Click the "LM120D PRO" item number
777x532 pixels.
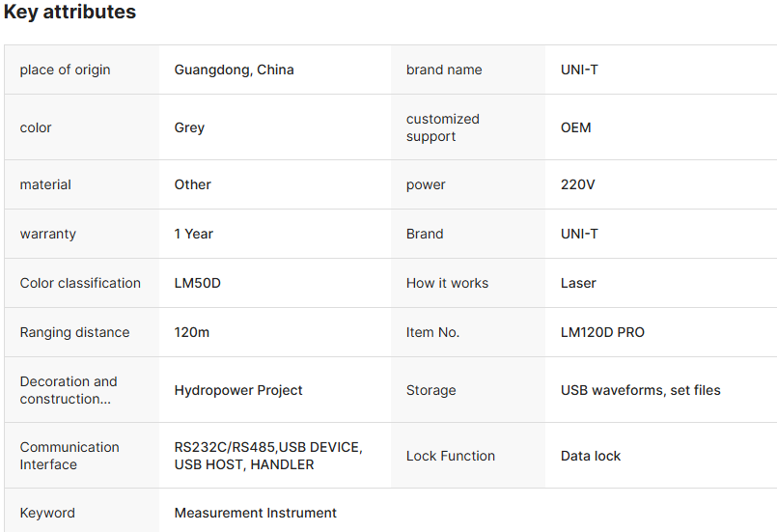click(602, 332)
